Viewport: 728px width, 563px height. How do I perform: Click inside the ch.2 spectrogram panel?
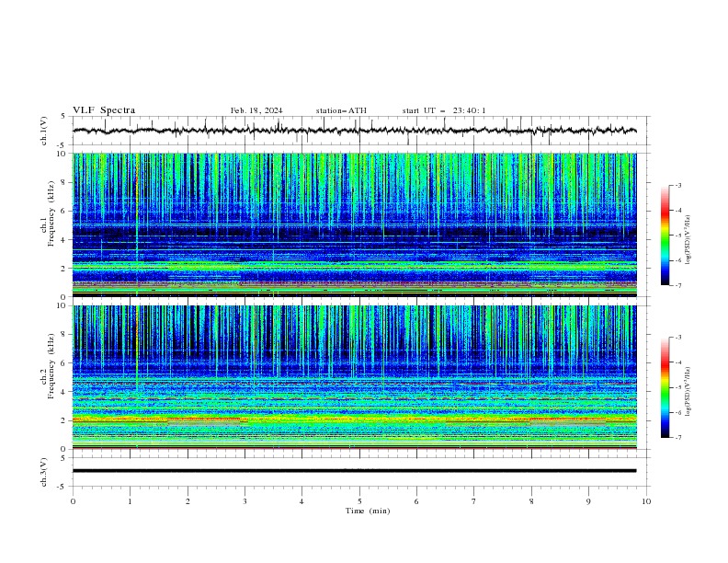coord(355,377)
